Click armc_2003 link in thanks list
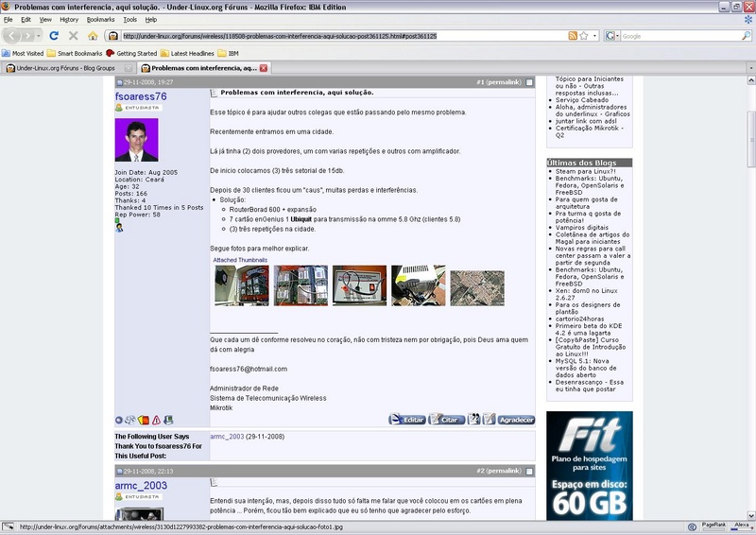Screen dimensions: 756x535 227,437
